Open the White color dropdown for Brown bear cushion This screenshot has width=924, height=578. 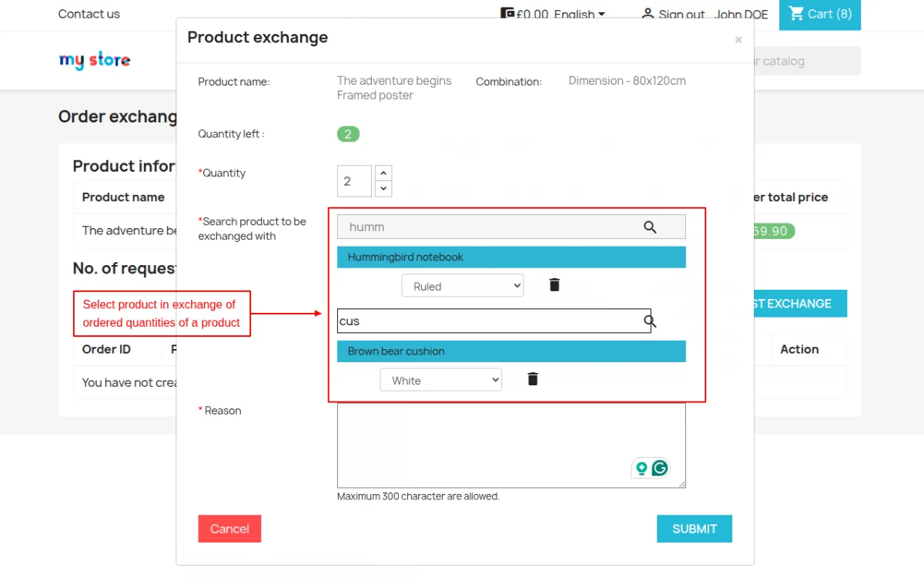coord(440,379)
